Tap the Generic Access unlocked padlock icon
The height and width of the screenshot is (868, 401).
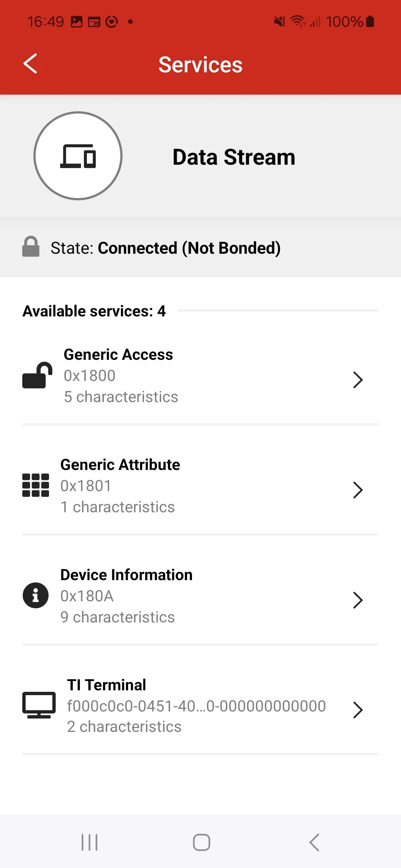click(37, 375)
